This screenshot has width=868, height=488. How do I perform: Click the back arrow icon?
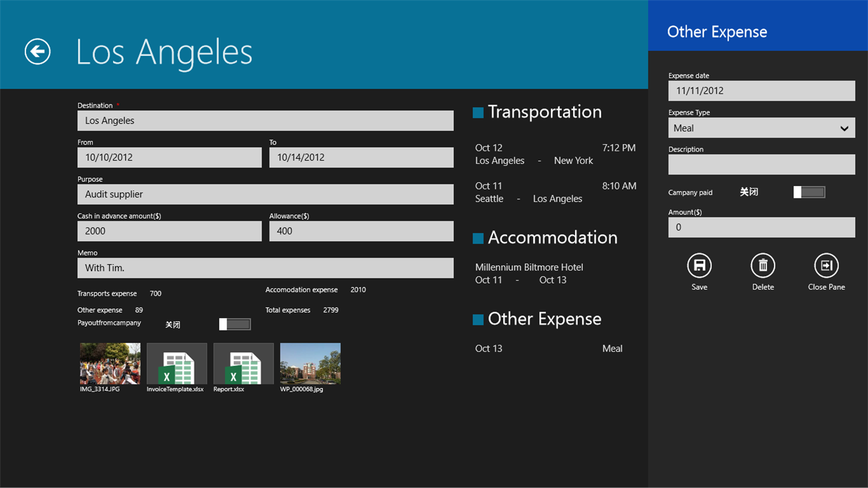click(x=37, y=52)
